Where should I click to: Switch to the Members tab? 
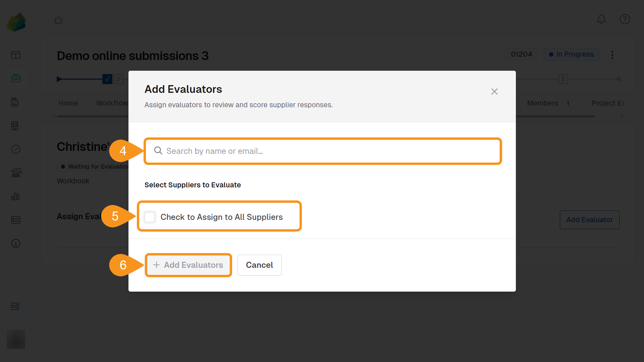pos(542,103)
